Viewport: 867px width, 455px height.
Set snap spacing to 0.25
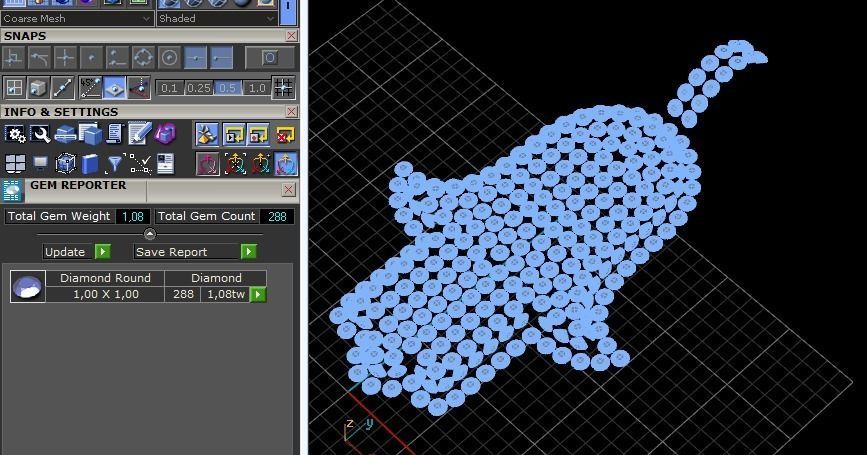click(198, 88)
